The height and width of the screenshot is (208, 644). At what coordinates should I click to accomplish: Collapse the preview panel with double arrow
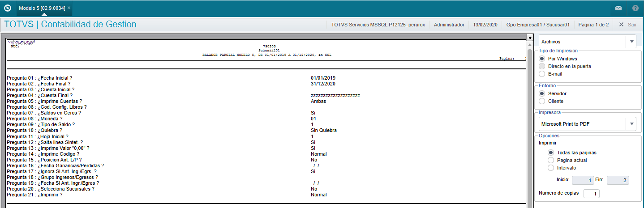click(x=529, y=38)
